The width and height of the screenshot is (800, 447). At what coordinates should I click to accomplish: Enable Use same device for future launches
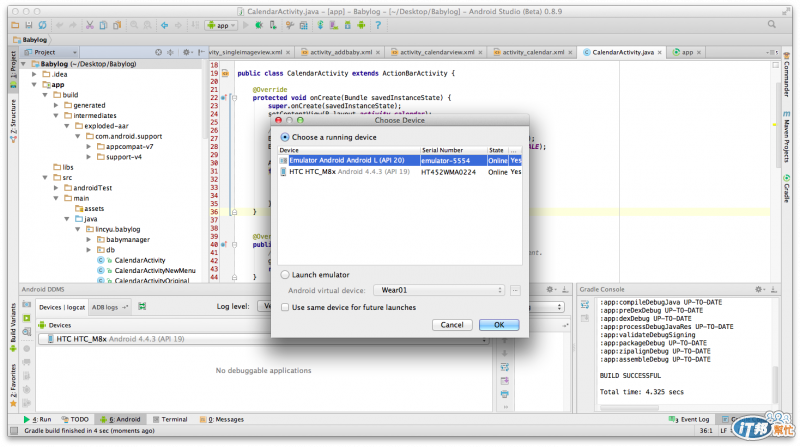click(x=285, y=307)
